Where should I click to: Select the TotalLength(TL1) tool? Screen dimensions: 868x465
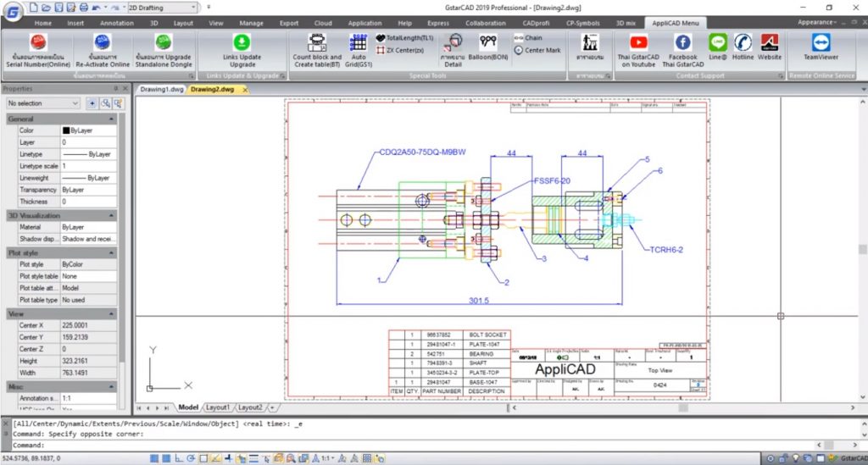404,37
